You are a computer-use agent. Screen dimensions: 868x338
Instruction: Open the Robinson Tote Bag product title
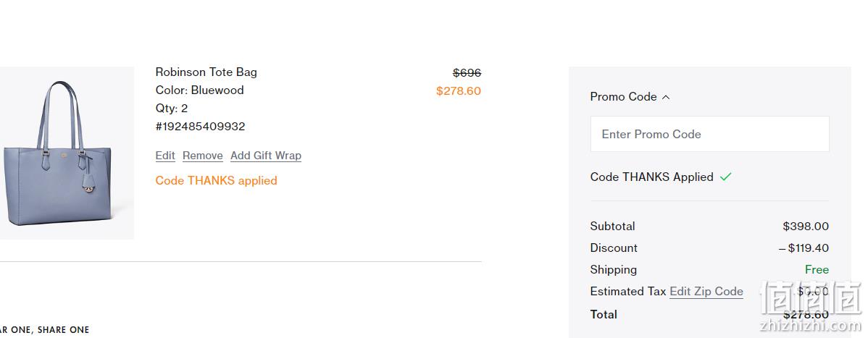[206, 72]
